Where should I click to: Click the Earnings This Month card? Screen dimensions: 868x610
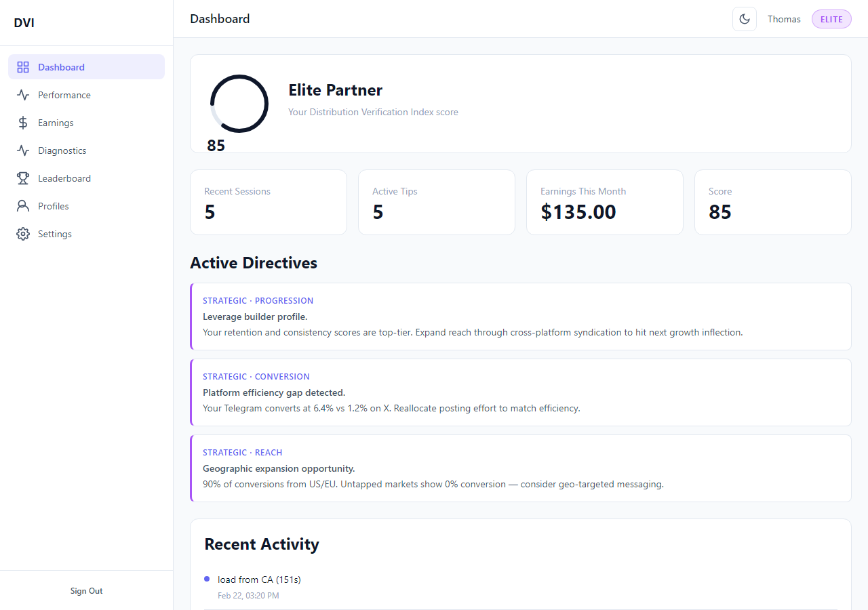point(605,202)
